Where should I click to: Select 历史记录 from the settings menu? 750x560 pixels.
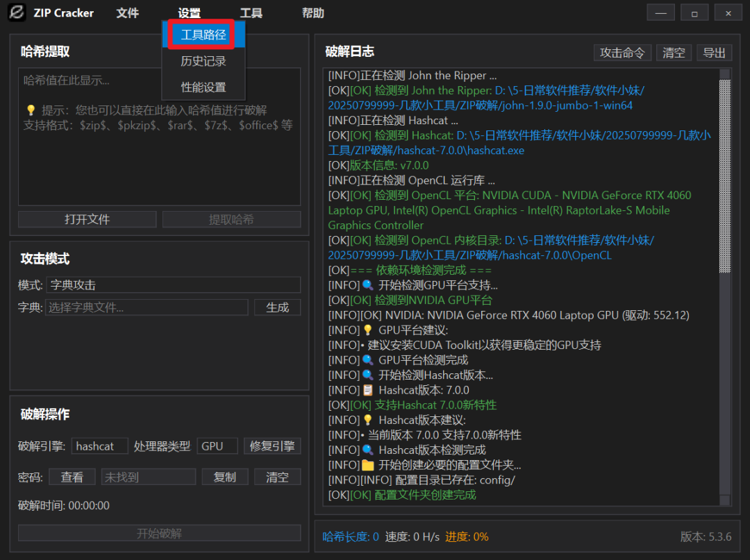tap(203, 61)
